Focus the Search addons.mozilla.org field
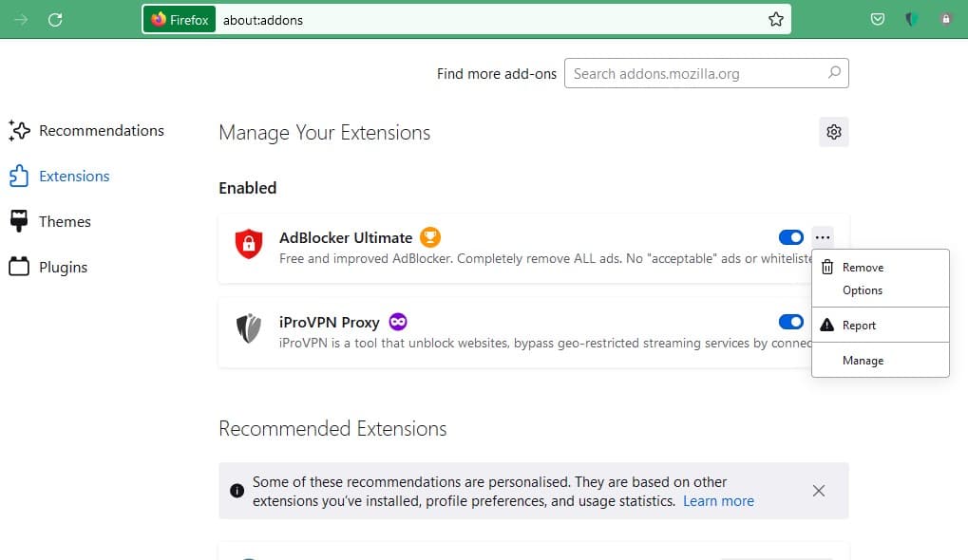This screenshot has width=968, height=560. click(706, 73)
